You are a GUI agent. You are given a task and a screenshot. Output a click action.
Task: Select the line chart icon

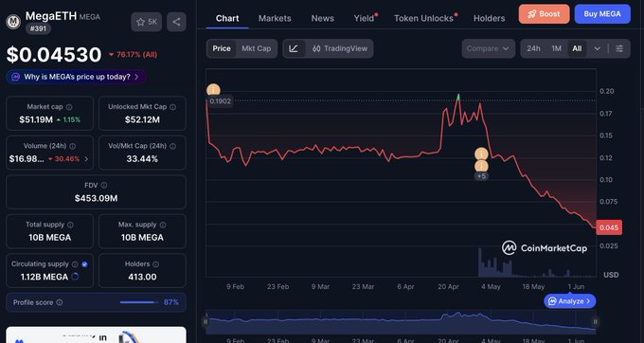pyautogui.click(x=294, y=48)
